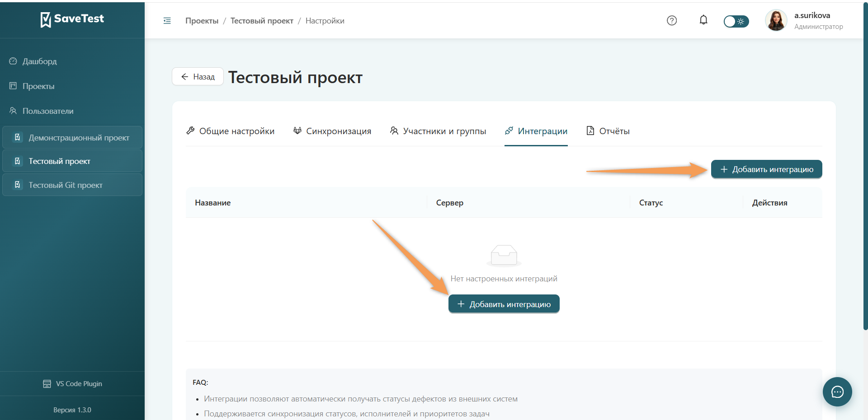
Task: Click VS Code Plugin store icon
Action: [47, 384]
